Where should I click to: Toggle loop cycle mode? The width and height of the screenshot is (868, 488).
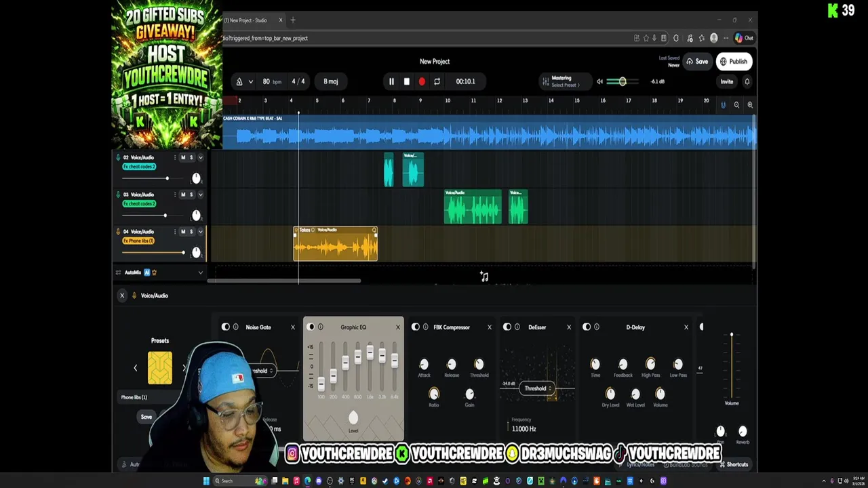click(437, 81)
